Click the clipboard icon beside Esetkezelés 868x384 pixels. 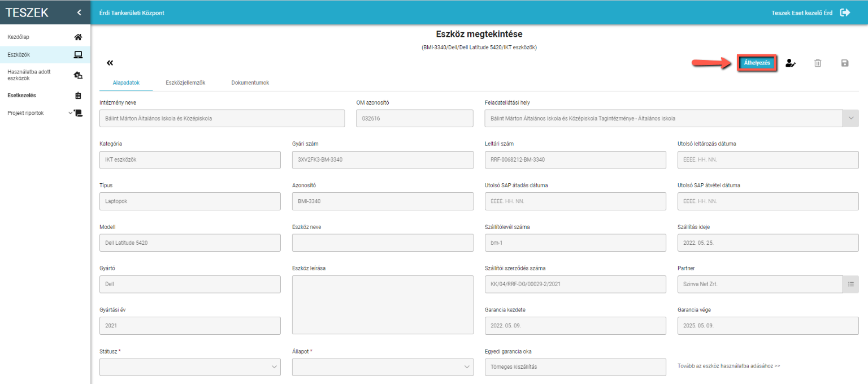(79, 96)
